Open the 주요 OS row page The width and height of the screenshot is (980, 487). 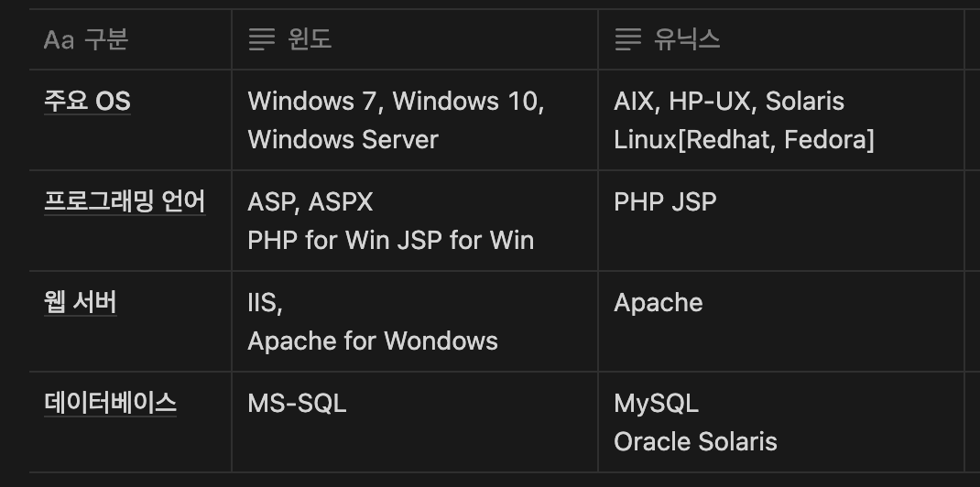pyautogui.click(x=87, y=101)
